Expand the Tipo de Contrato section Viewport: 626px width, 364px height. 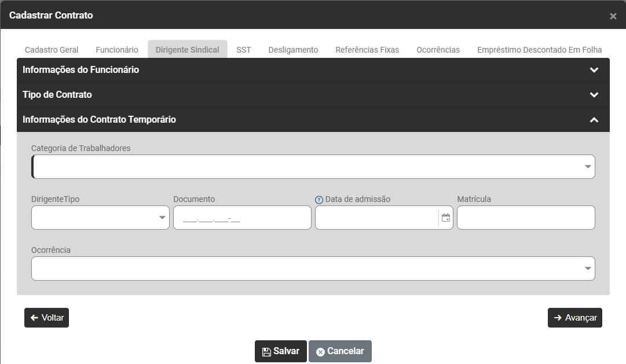(313, 94)
